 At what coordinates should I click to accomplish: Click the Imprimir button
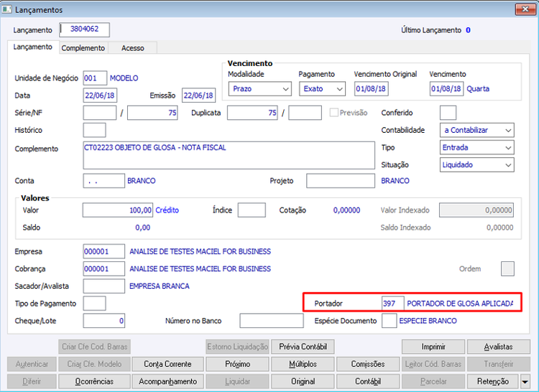(x=433, y=347)
